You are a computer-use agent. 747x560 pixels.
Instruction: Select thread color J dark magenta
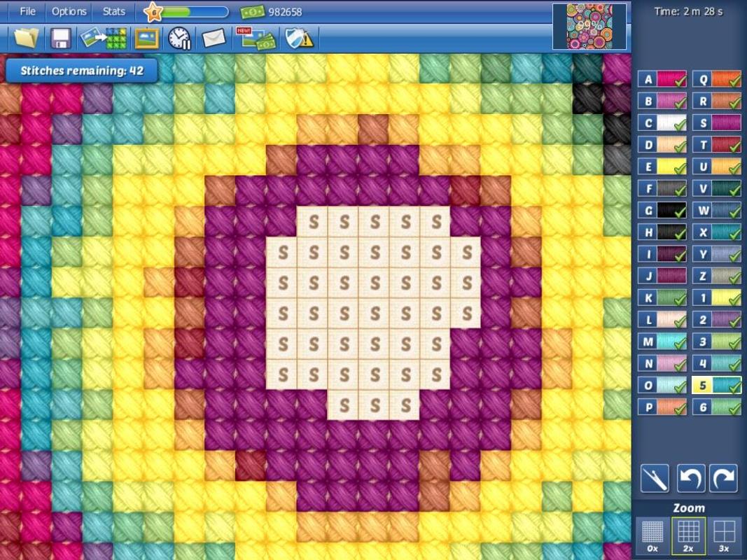(662, 276)
